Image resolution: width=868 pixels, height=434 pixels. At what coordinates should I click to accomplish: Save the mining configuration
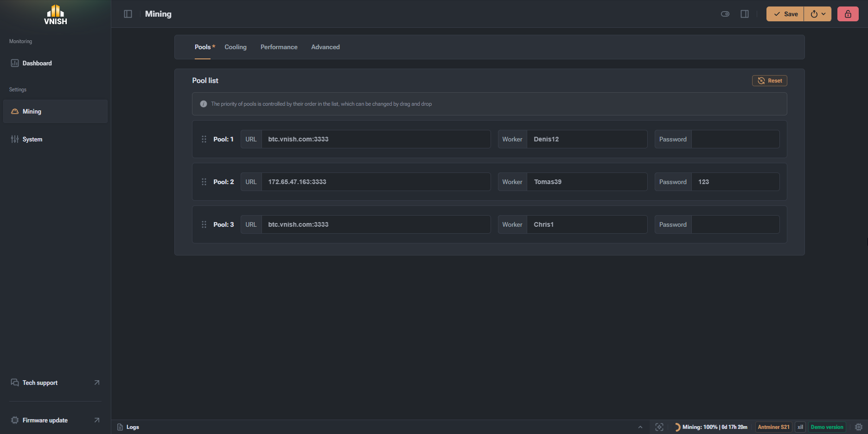tap(785, 14)
